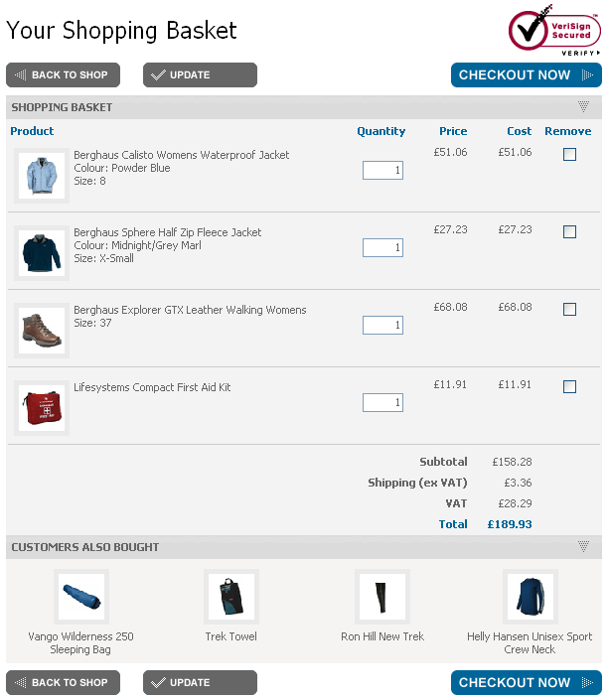The image size is (608, 700).
Task: Click the Berghaus Sphere fleece jacket image
Action: point(41,253)
